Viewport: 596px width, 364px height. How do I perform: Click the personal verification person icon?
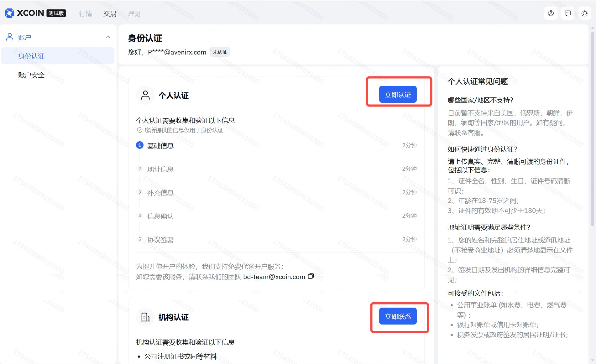[x=145, y=95]
